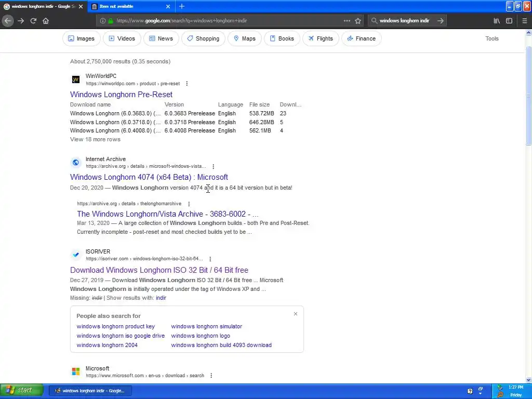Open Microsoft result three-dot menu
This screenshot has width=532, height=399.
click(211, 376)
